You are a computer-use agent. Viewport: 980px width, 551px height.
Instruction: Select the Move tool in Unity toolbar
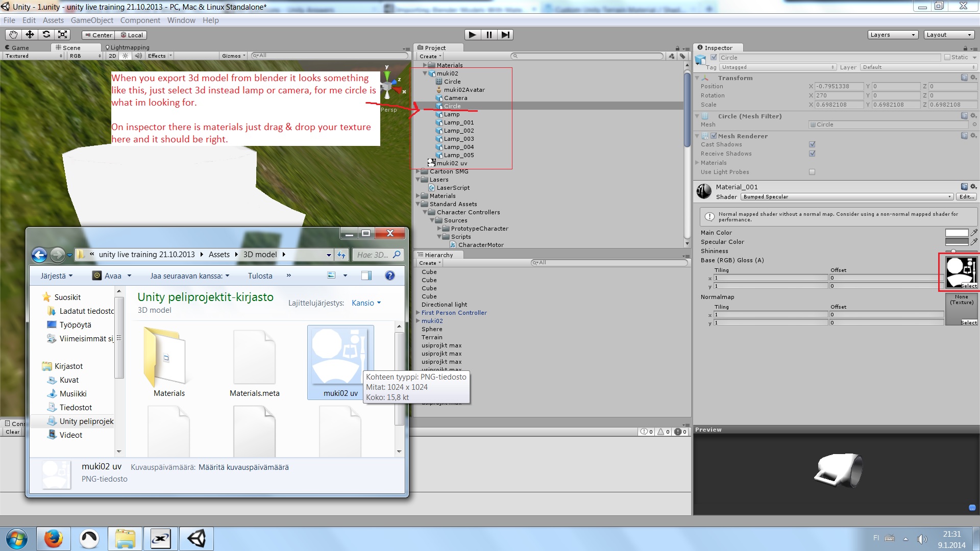(x=30, y=35)
